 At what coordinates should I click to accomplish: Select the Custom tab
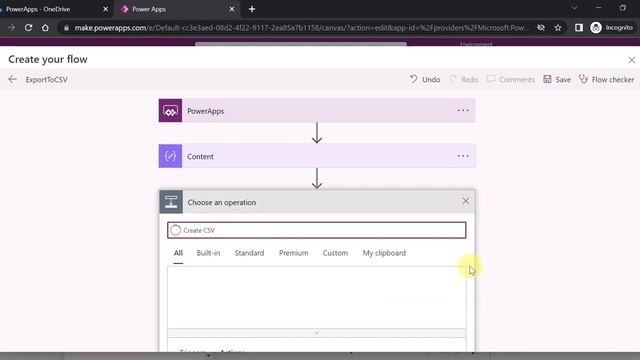pyautogui.click(x=335, y=253)
